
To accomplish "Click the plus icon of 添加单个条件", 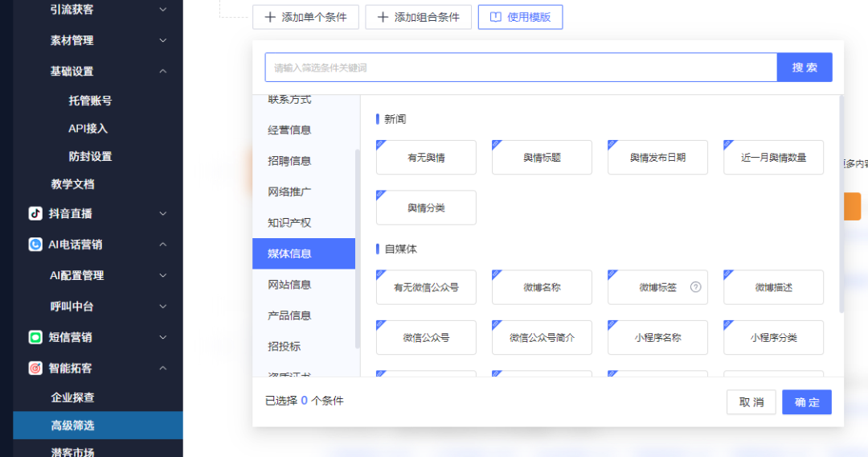I will tap(269, 17).
